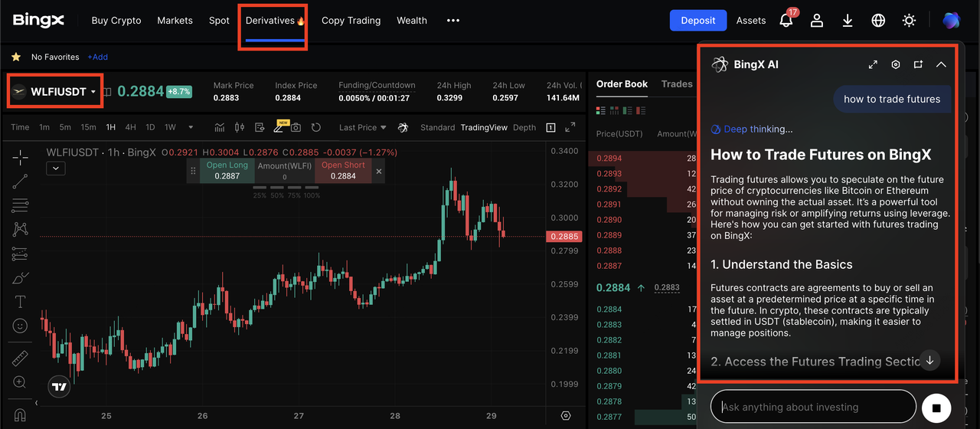Click Open Short at 0.2884
Viewport: 980px width, 429px height.
[x=343, y=171]
